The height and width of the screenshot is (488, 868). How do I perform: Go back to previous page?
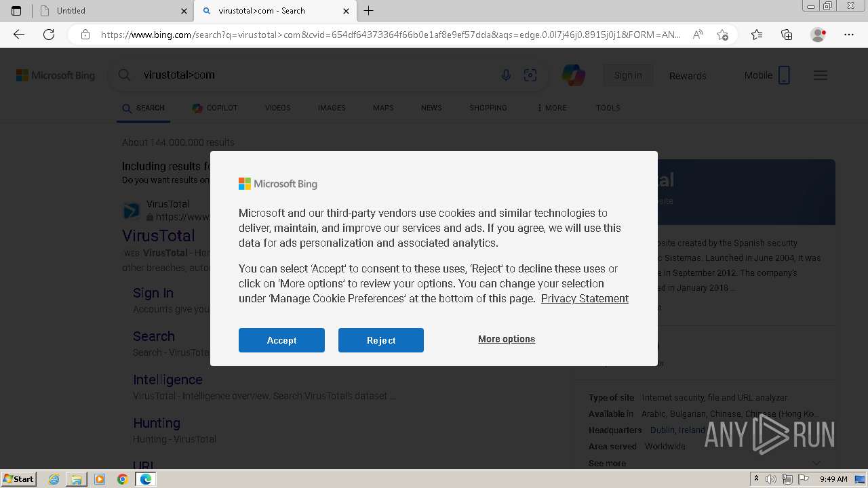(19, 35)
